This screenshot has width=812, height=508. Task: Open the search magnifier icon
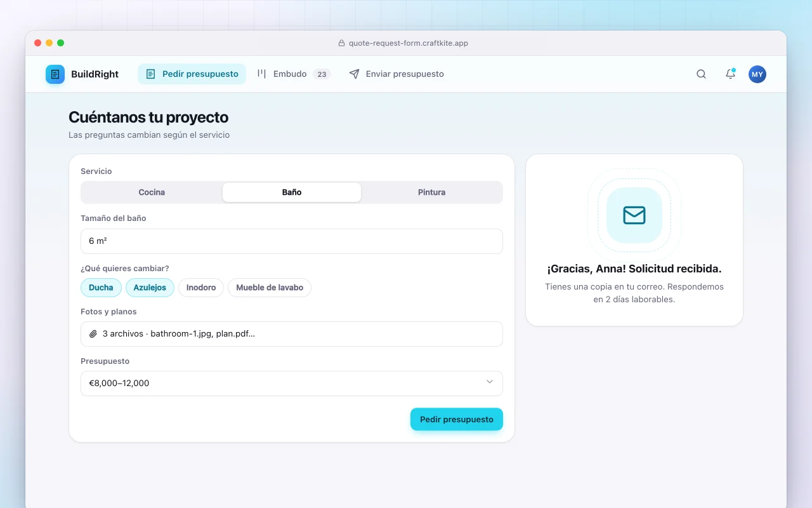point(701,74)
